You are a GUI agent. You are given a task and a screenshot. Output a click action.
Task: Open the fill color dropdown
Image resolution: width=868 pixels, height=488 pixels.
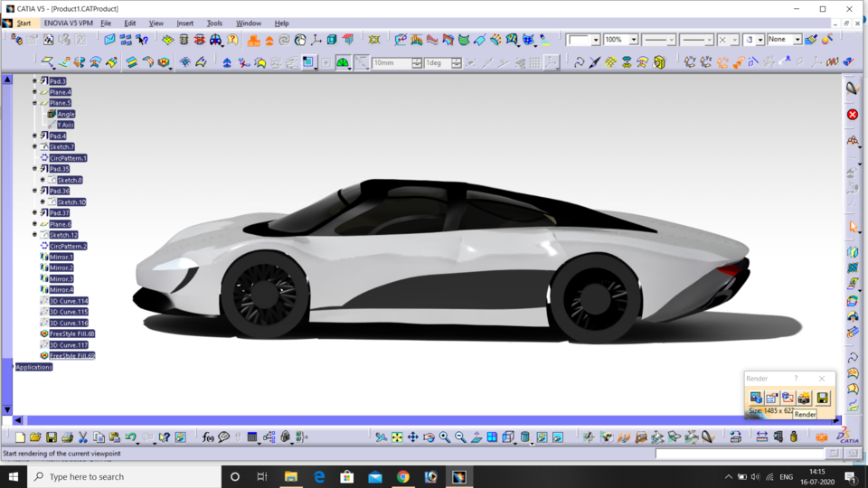coord(596,40)
